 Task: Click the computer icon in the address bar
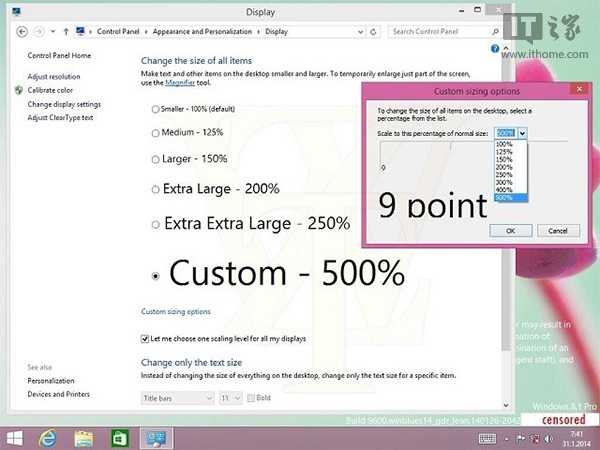coord(80,31)
